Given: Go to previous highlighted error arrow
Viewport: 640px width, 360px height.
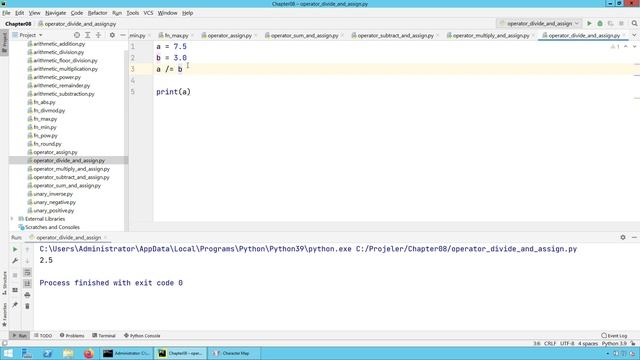Looking at the screenshot, I should click(x=626, y=47).
